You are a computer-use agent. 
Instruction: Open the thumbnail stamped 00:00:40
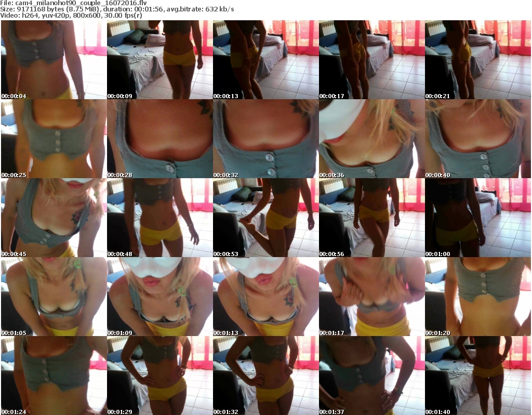(x=478, y=139)
